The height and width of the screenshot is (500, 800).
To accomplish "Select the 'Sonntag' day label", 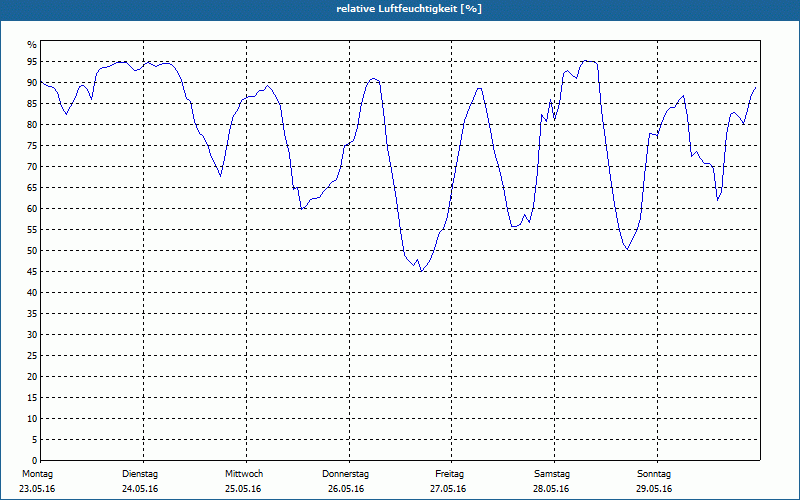I will (654, 474).
